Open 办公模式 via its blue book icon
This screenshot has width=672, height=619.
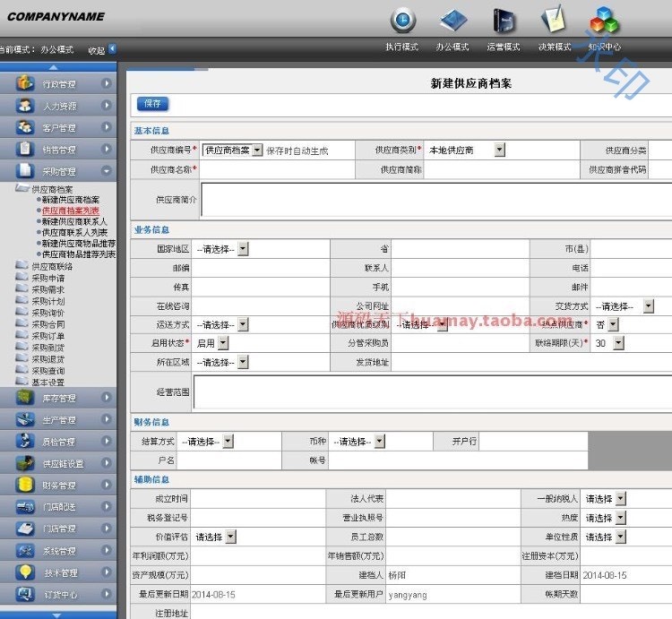pyautogui.click(x=452, y=21)
